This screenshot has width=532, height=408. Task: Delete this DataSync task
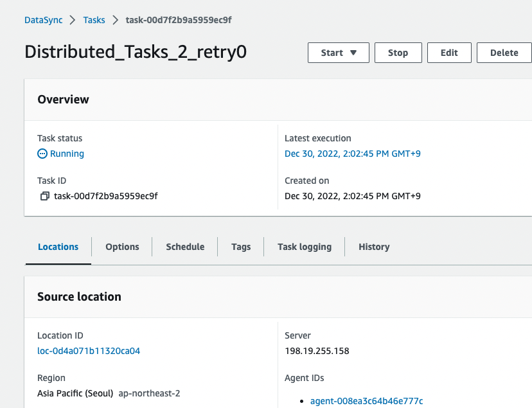(504, 53)
